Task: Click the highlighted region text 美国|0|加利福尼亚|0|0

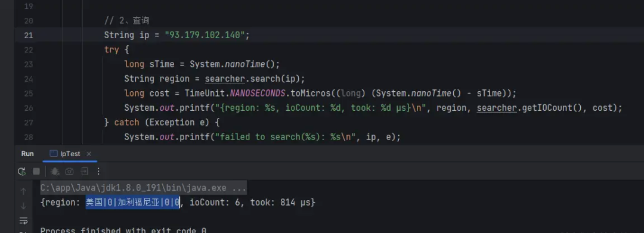Action: [132, 202]
